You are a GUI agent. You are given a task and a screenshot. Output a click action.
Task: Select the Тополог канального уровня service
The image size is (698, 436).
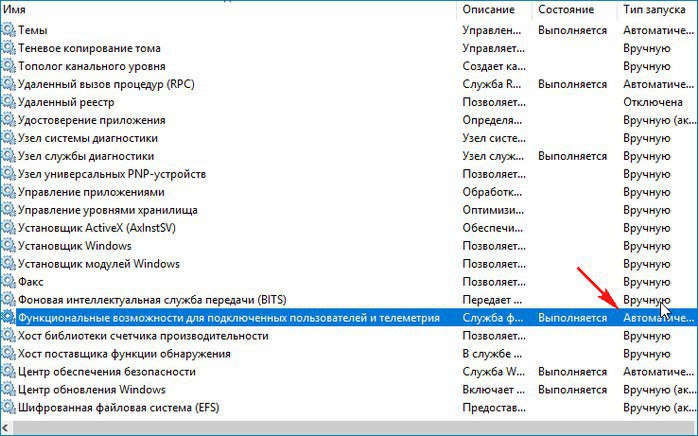(92, 66)
